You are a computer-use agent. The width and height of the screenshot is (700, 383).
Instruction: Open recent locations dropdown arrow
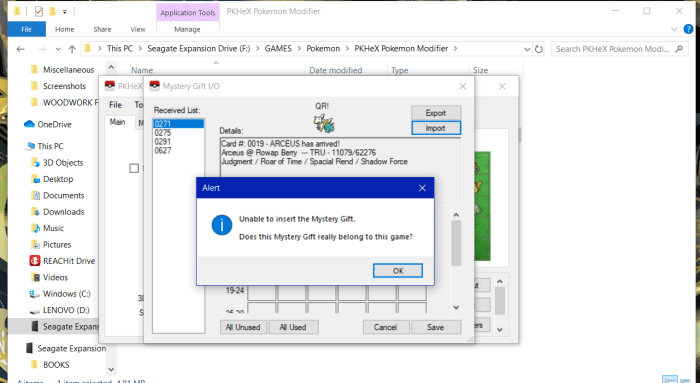pos(58,49)
